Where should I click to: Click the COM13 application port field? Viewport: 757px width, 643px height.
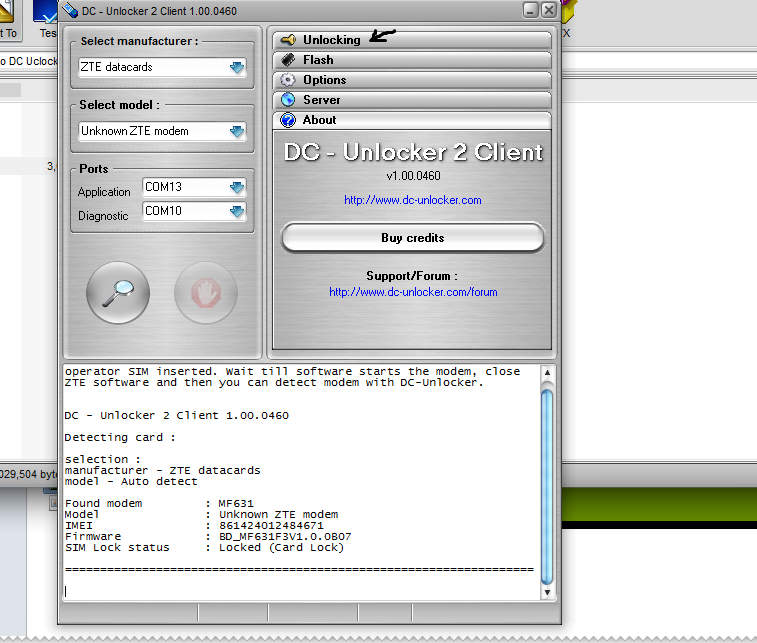click(194, 187)
